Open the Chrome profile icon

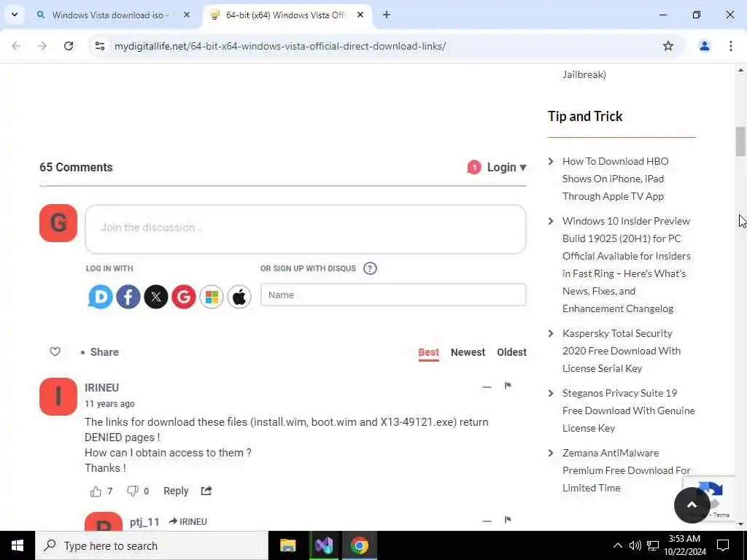click(704, 46)
